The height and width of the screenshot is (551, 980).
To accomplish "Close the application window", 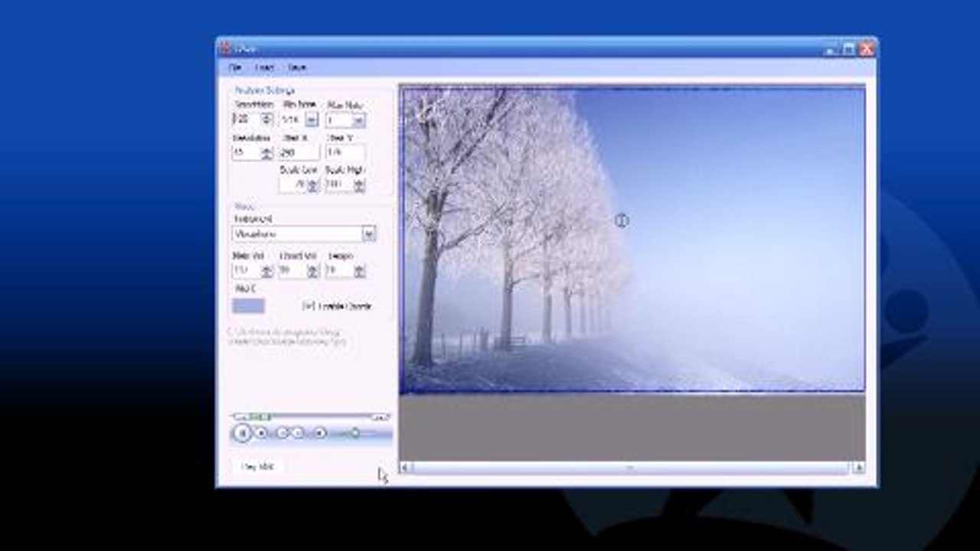I will tap(867, 49).
